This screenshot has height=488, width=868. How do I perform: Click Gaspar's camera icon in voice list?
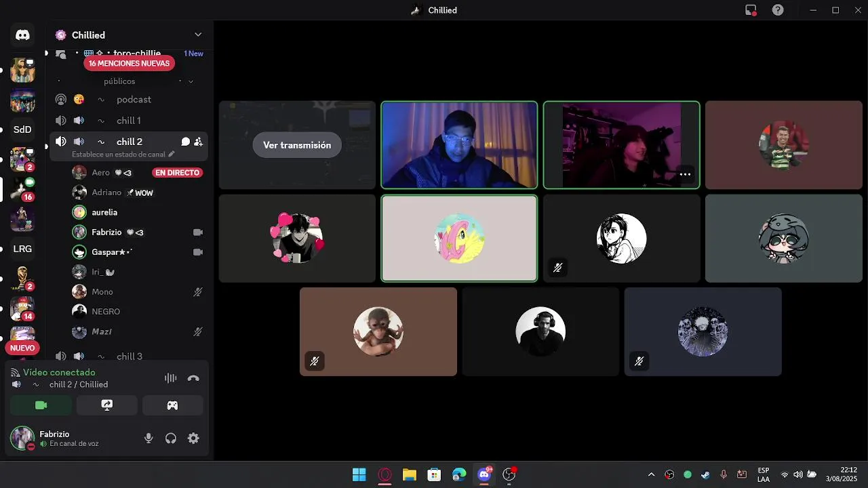[x=198, y=252]
